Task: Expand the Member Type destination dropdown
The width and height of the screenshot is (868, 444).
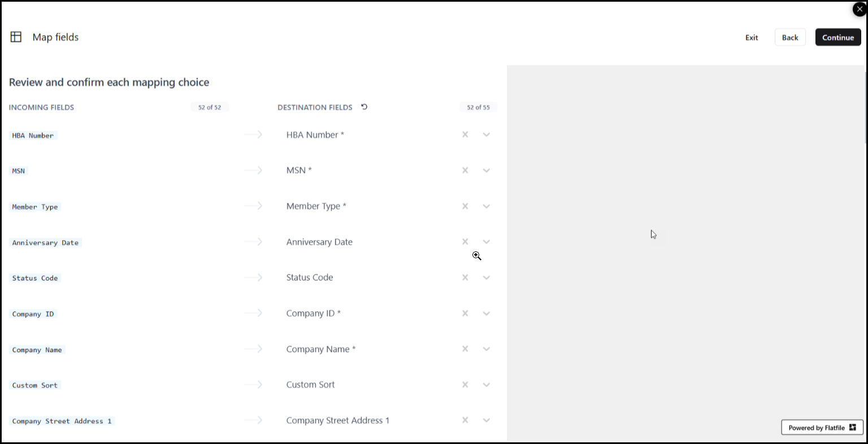Action: 486,206
